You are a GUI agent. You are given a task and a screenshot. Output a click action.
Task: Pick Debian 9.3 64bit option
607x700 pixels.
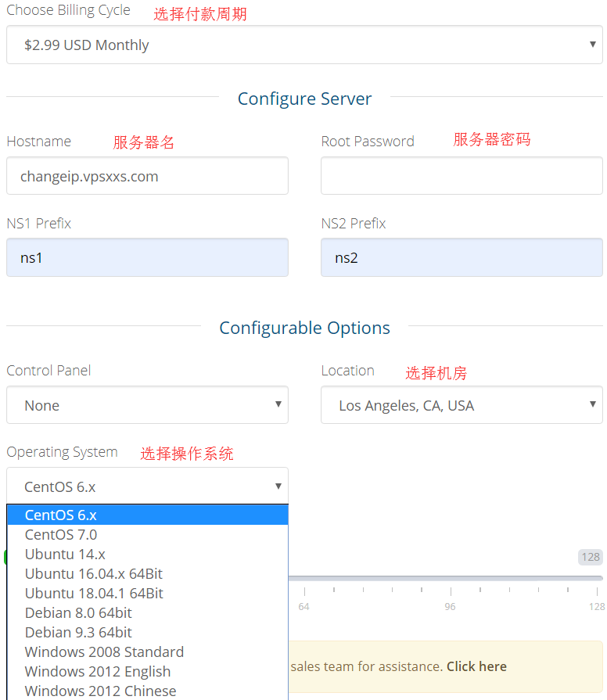(148, 633)
